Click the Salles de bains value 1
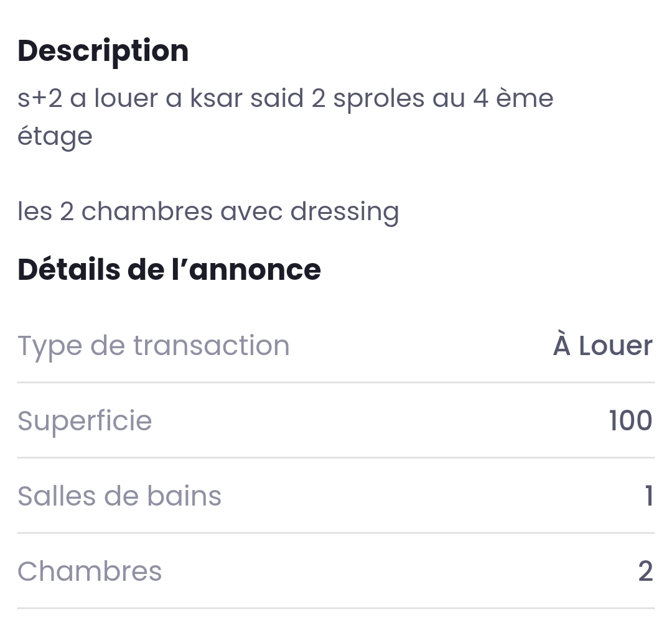672x643 pixels. click(648, 496)
